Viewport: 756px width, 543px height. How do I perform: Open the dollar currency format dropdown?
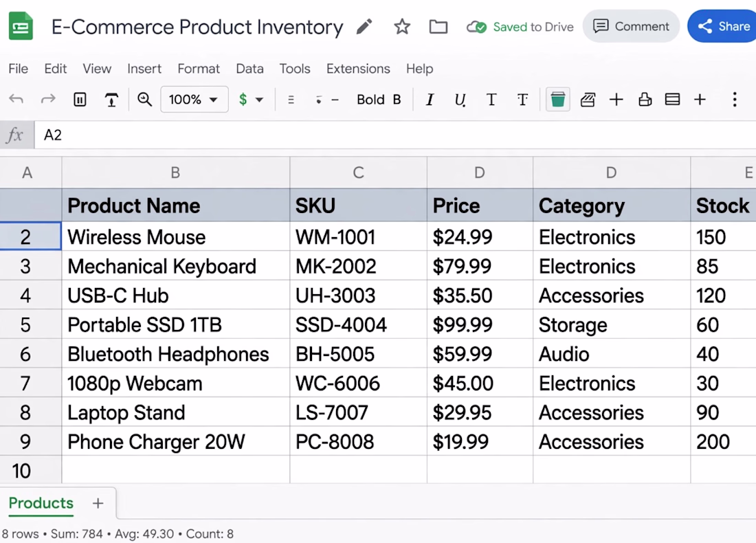coord(251,100)
